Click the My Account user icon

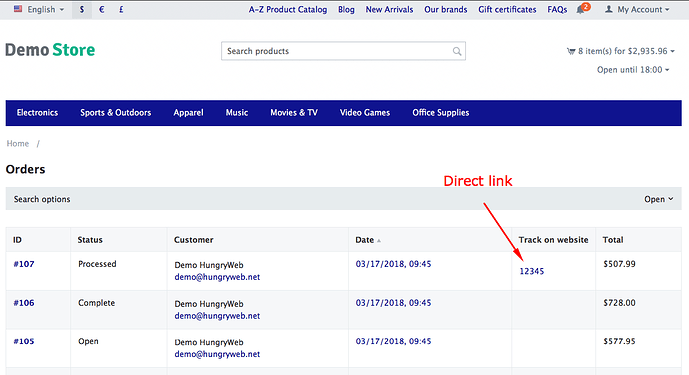click(x=609, y=9)
